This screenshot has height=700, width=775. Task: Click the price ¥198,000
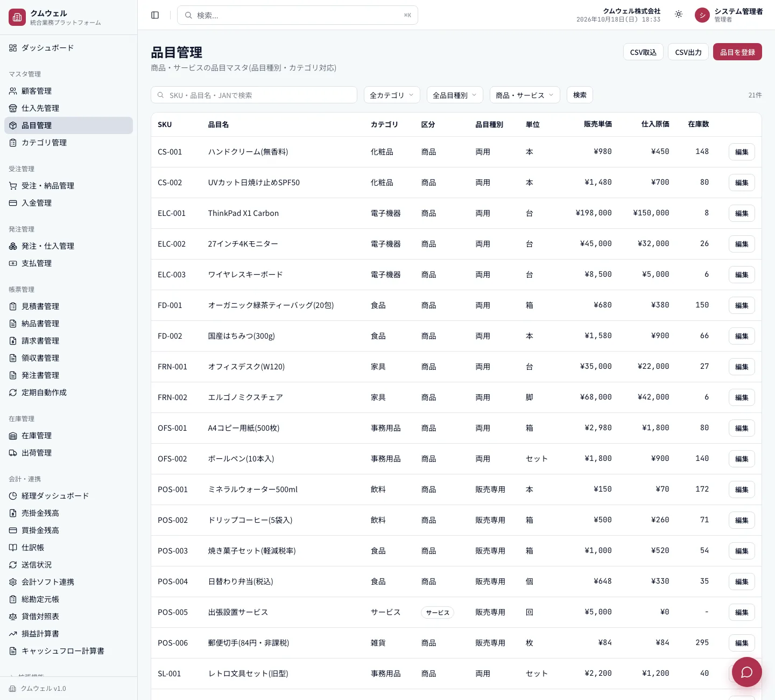click(594, 213)
